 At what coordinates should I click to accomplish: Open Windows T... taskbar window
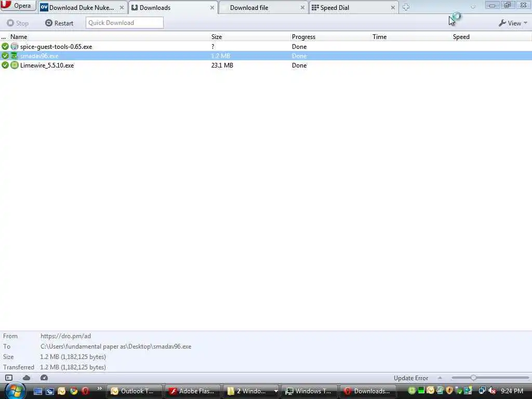(310, 391)
